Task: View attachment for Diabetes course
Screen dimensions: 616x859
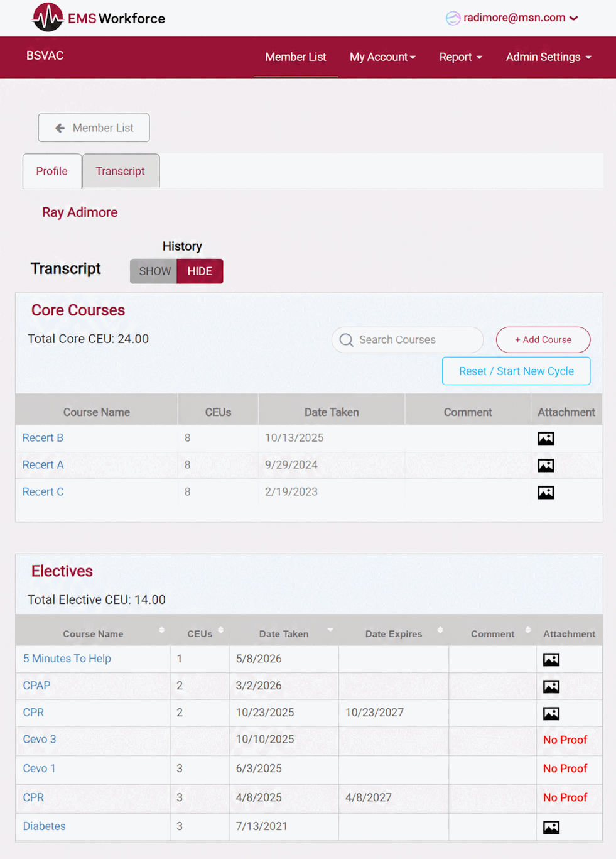Action: [x=551, y=828]
